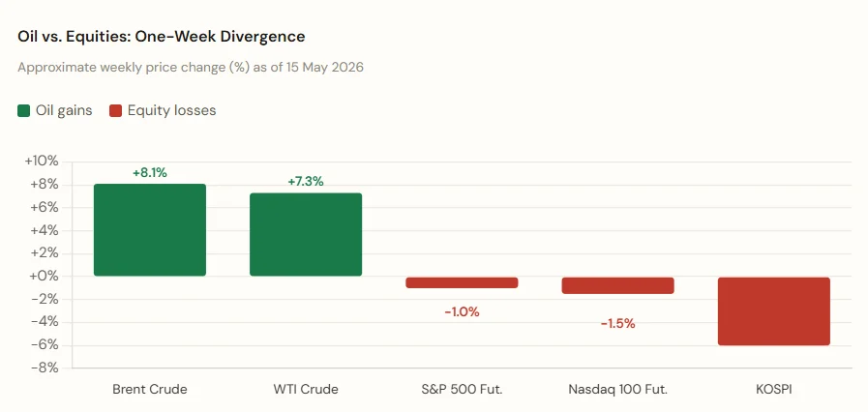Select the Nasdaq 100 Fut. red bar

click(617, 285)
